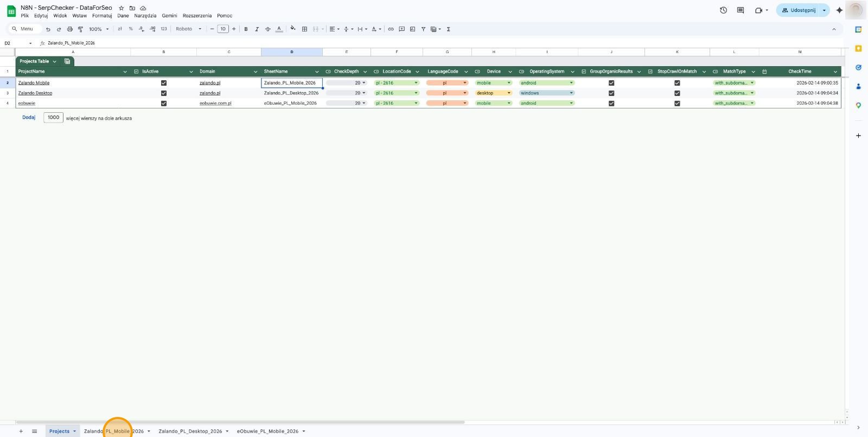Insert a chart
868x437 pixels.
point(412,29)
